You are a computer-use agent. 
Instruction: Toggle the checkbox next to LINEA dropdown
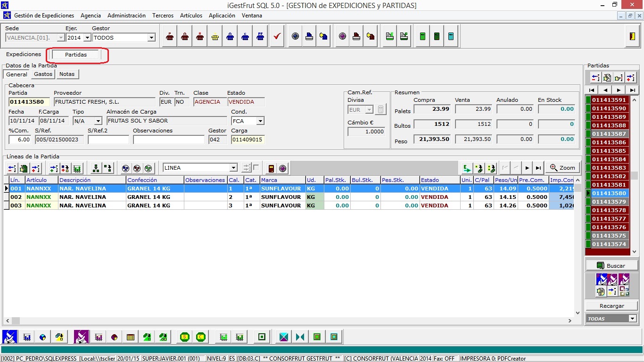pyautogui.click(x=256, y=167)
